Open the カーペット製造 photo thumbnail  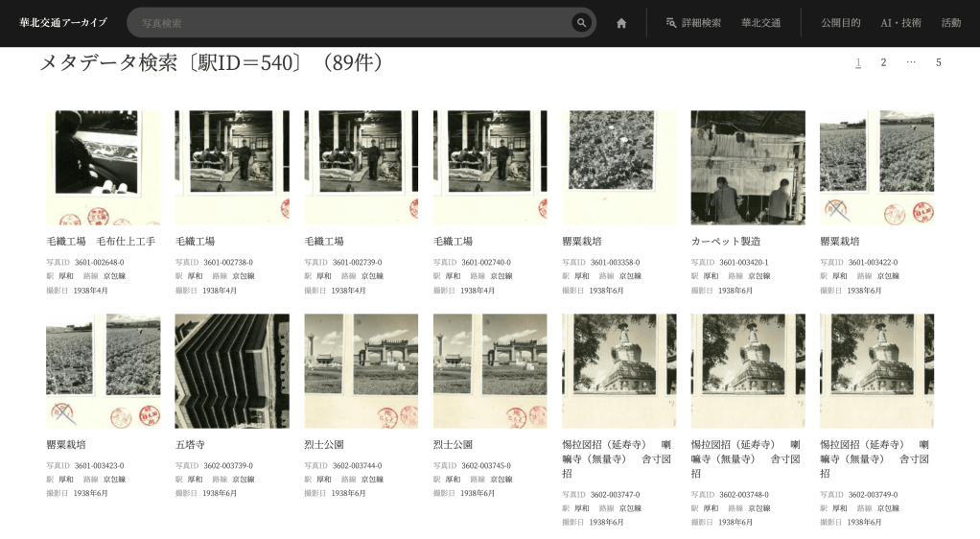pyautogui.click(x=748, y=168)
